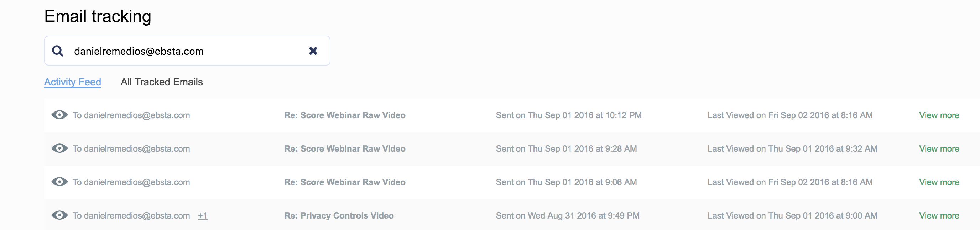Viewport: 980px width, 230px height.
Task: Click the search magnifier icon
Action: 58,51
